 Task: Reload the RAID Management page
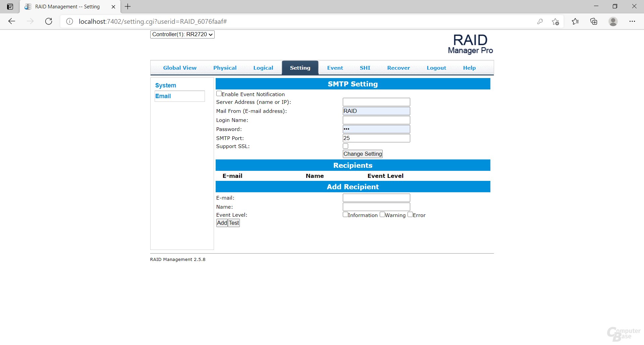click(49, 21)
